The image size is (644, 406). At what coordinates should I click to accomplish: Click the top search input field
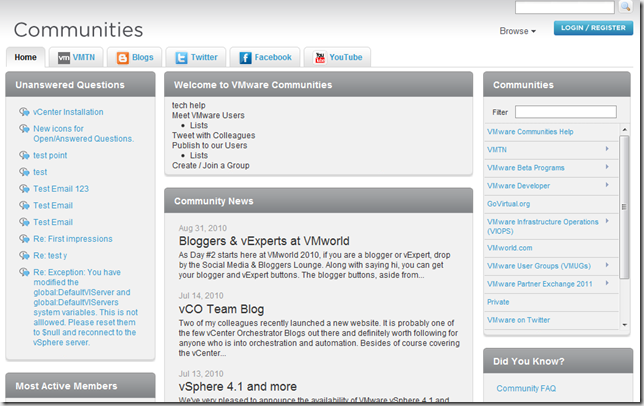[565, 7]
